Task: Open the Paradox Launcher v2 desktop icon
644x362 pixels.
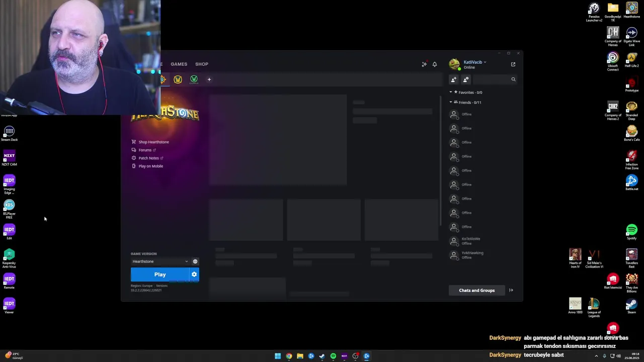Action: [x=594, y=12]
